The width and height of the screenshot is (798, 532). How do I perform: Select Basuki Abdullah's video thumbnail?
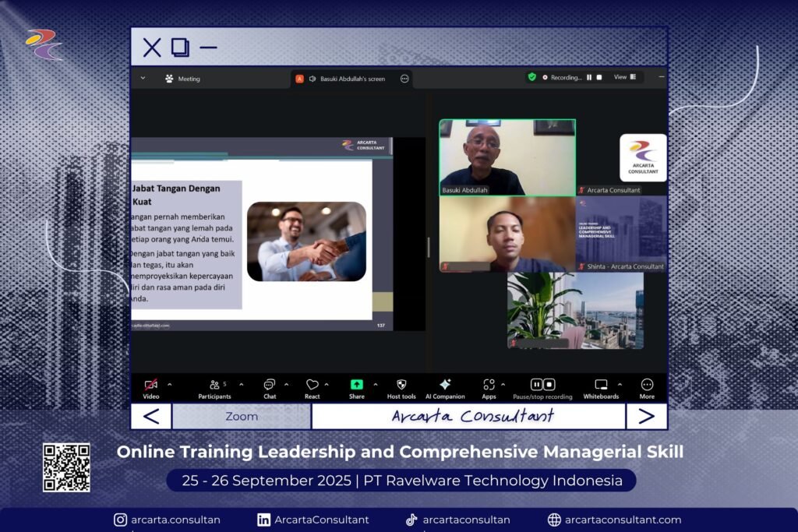click(x=507, y=157)
